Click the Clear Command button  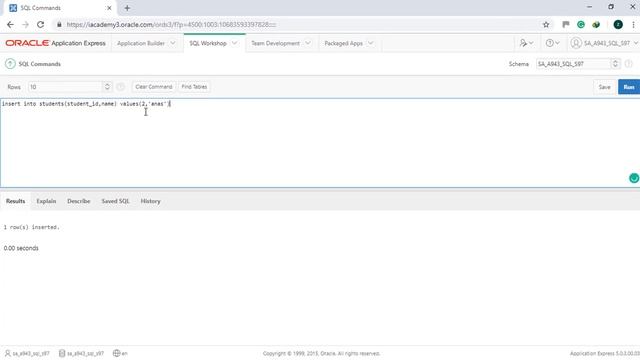[x=153, y=87]
